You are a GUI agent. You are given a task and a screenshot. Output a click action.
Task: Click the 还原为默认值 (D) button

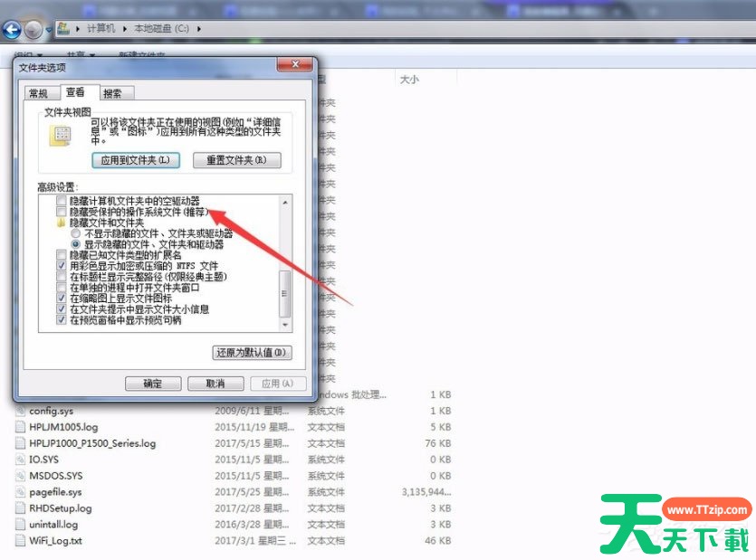pyautogui.click(x=253, y=353)
